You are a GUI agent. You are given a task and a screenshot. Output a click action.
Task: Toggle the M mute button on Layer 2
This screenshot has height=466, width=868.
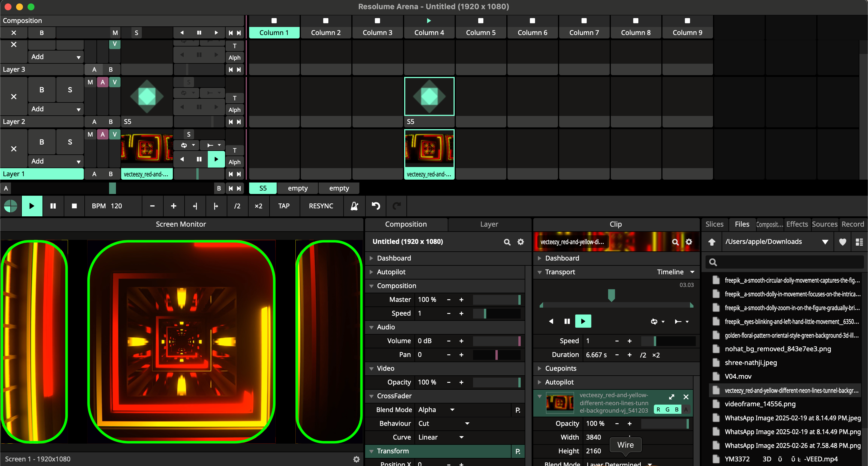90,82
